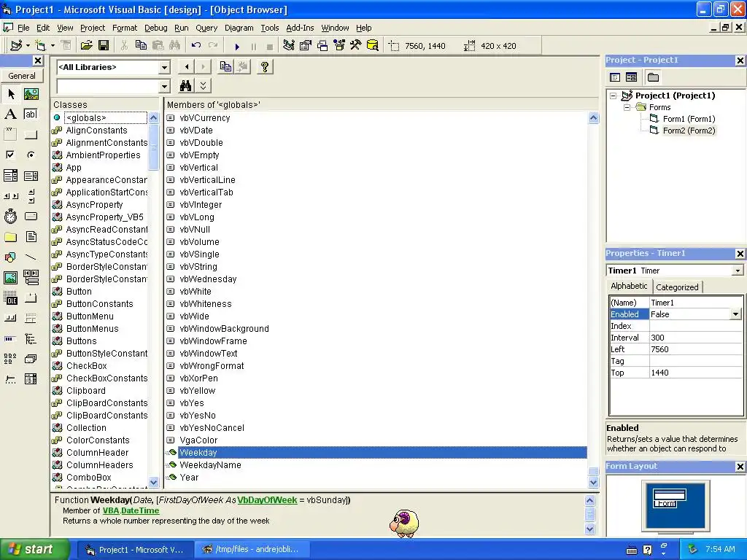The height and width of the screenshot is (560, 747).
Task: Open the Add Project button dropdown arrow
Action: click(28, 46)
